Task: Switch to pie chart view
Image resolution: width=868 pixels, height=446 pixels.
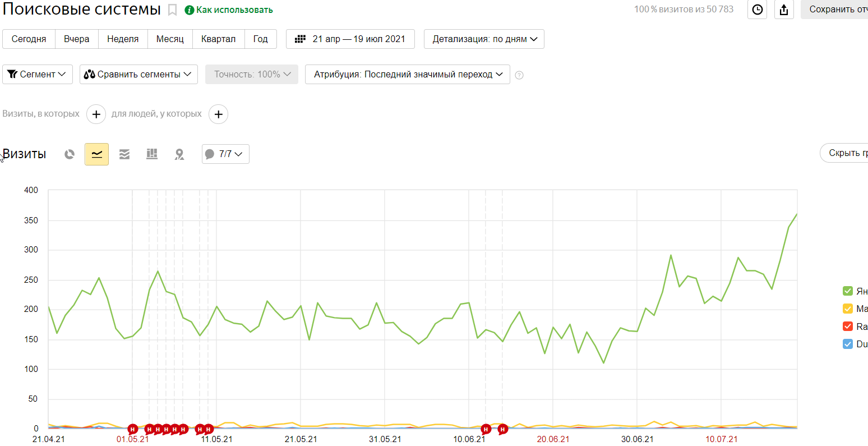Action: click(x=70, y=154)
